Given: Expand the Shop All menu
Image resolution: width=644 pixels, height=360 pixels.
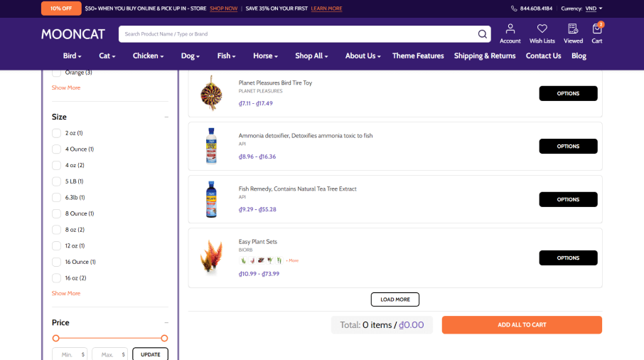Looking at the screenshot, I should pyautogui.click(x=311, y=56).
